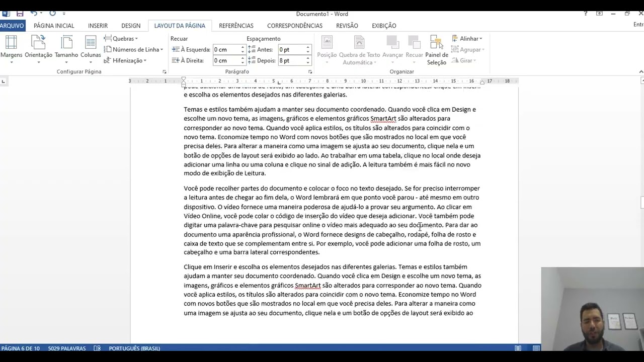Click the Entrar sign-in link

pyautogui.click(x=638, y=25)
